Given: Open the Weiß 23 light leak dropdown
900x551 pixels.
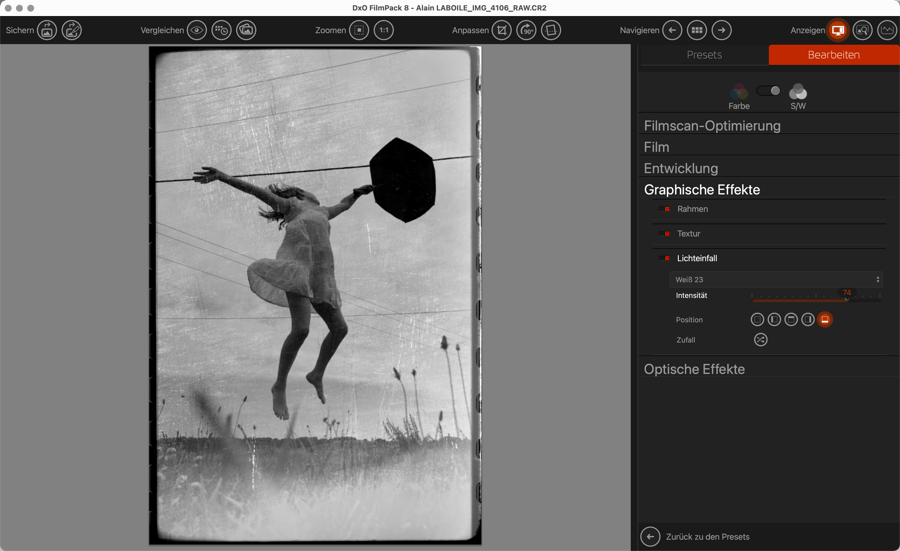Looking at the screenshot, I should [x=777, y=280].
